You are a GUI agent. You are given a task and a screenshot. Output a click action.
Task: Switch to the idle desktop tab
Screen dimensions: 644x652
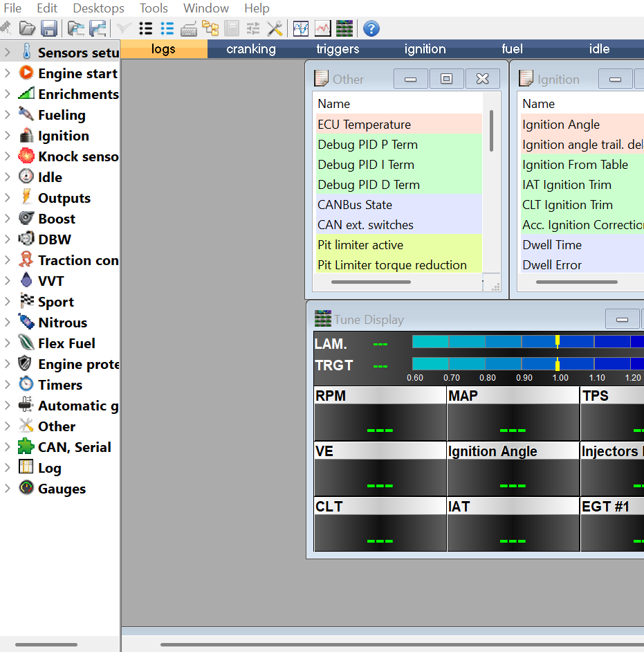[599, 49]
